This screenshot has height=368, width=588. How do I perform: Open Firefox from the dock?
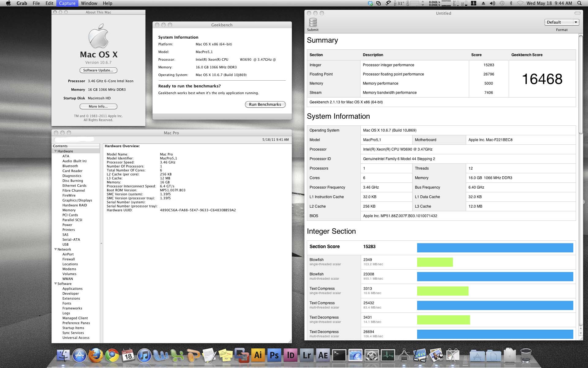[x=96, y=356]
